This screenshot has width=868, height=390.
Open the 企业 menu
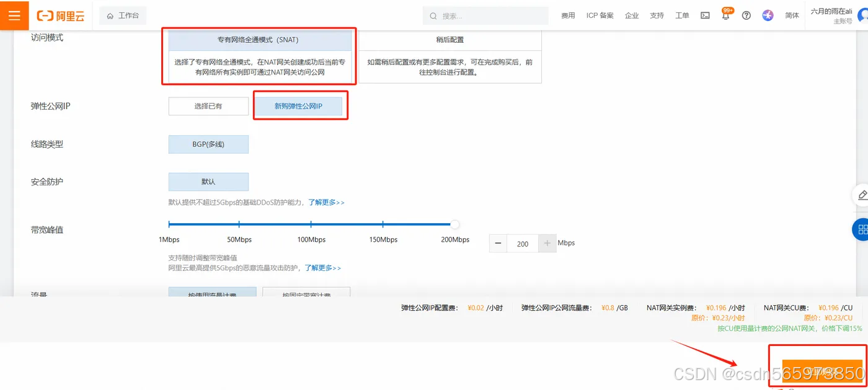(x=632, y=16)
